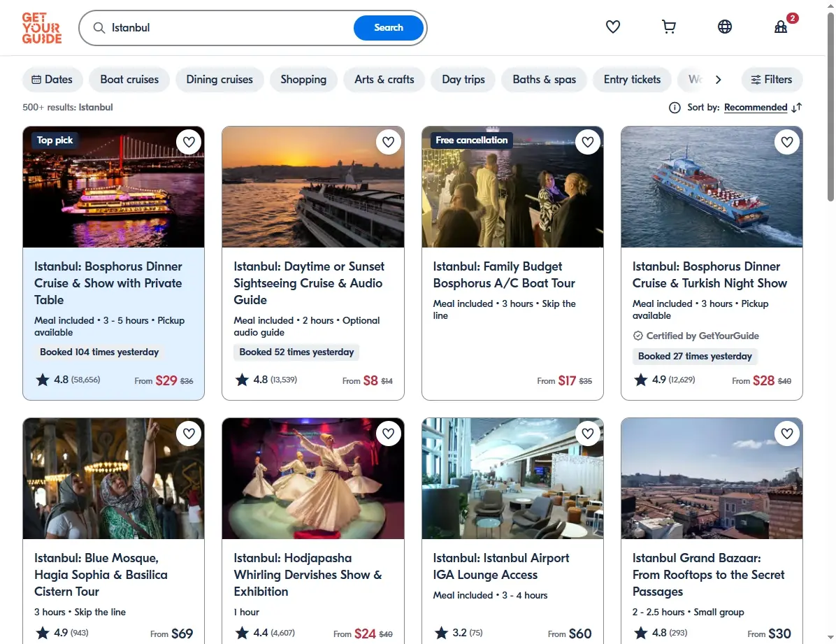Open the GetYourGuide logo home link
Image resolution: width=836 pixels, height=644 pixels.
click(x=41, y=28)
